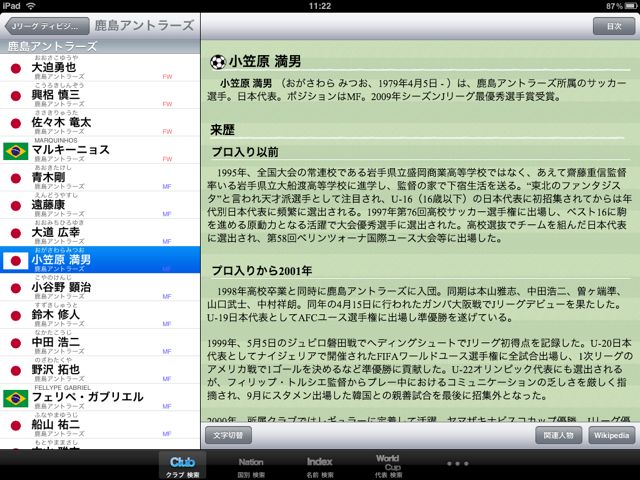
Task: Switch to Nation search tab
Action: click(251, 466)
